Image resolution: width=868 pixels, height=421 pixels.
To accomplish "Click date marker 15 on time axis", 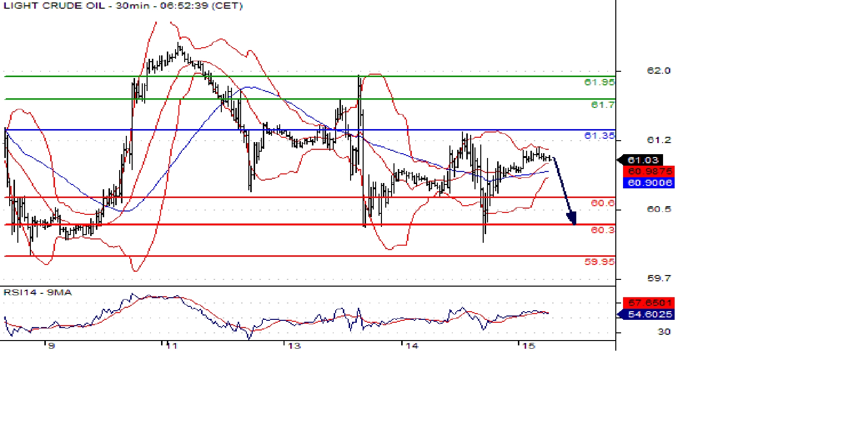I will tap(529, 346).
